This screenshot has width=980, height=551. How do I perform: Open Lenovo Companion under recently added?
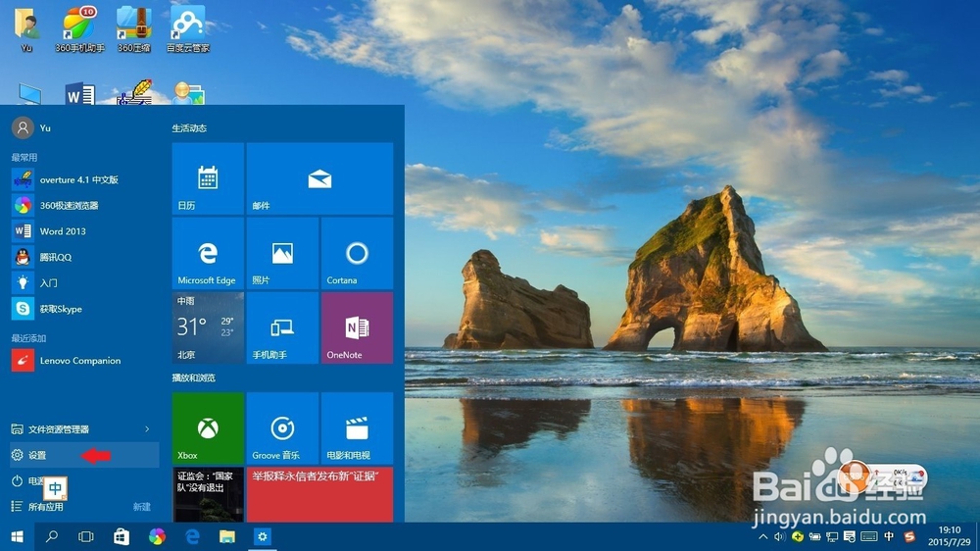[x=84, y=360]
